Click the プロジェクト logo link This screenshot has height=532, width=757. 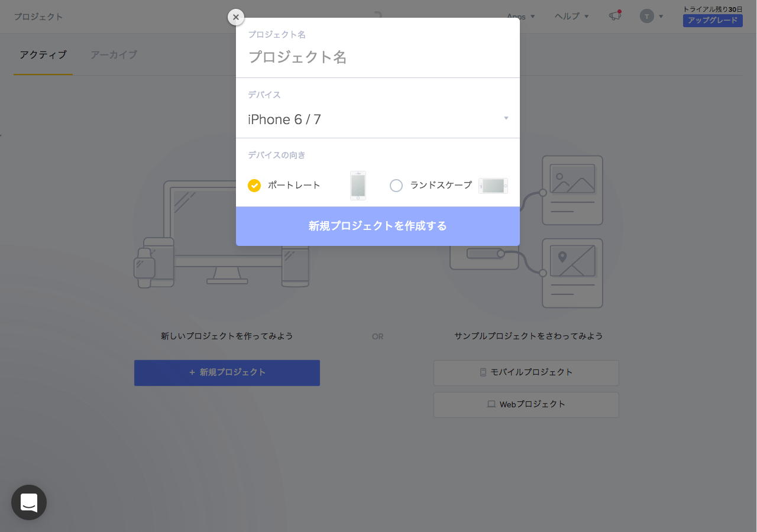(38, 17)
